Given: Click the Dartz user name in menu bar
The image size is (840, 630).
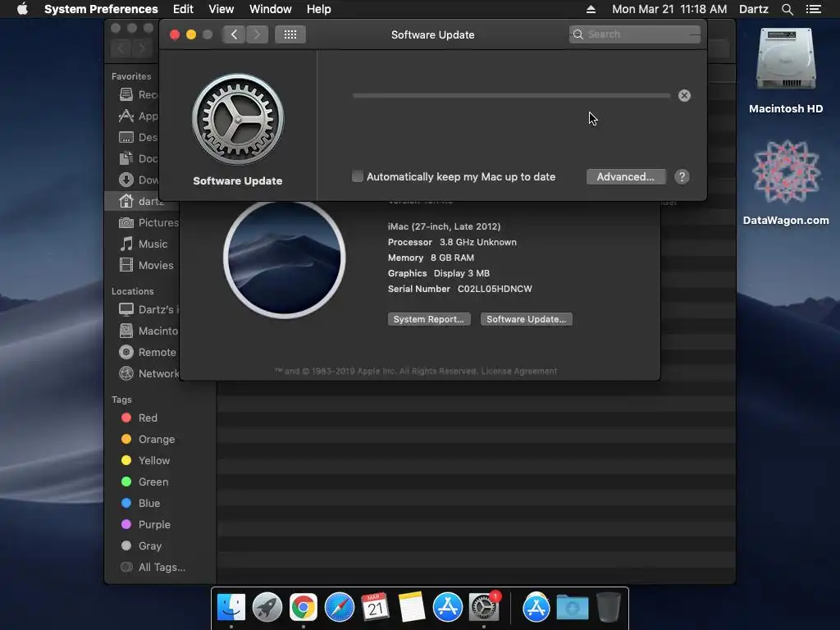Looking at the screenshot, I should pos(753,9).
